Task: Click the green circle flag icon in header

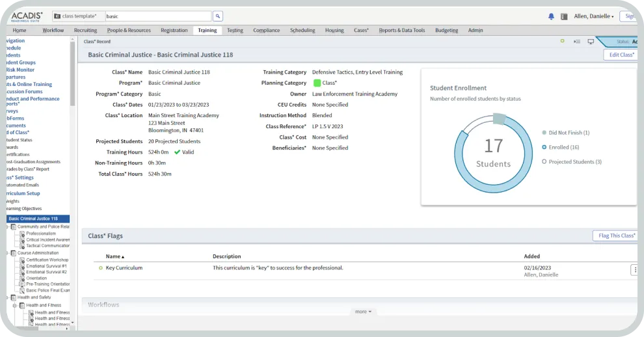Action: click(563, 41)
